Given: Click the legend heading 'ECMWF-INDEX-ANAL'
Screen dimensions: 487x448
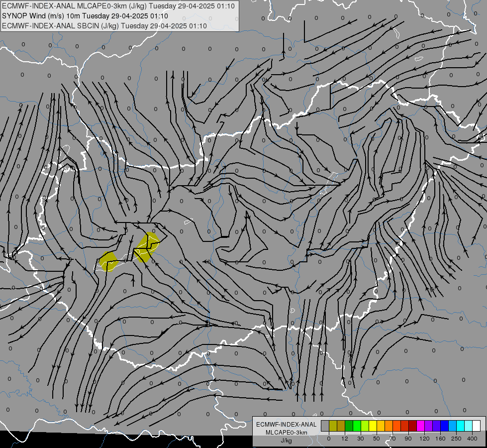Looking at the screenshot, I should pyautogui.click(x=286, y=425).
